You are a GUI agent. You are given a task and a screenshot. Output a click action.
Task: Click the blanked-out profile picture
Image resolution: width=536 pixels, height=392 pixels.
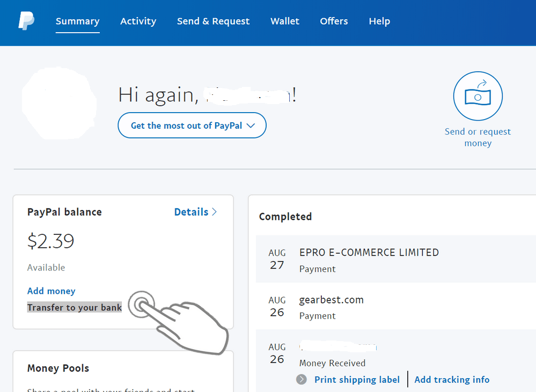pyautogui.click(x=59, y=103)
